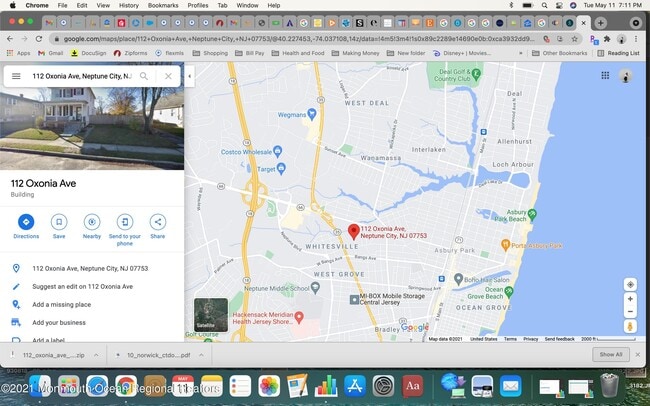Viewport: 650px width, 406px height.
Task: Open App Store from the Dock
Action: (x=355, y=386)
